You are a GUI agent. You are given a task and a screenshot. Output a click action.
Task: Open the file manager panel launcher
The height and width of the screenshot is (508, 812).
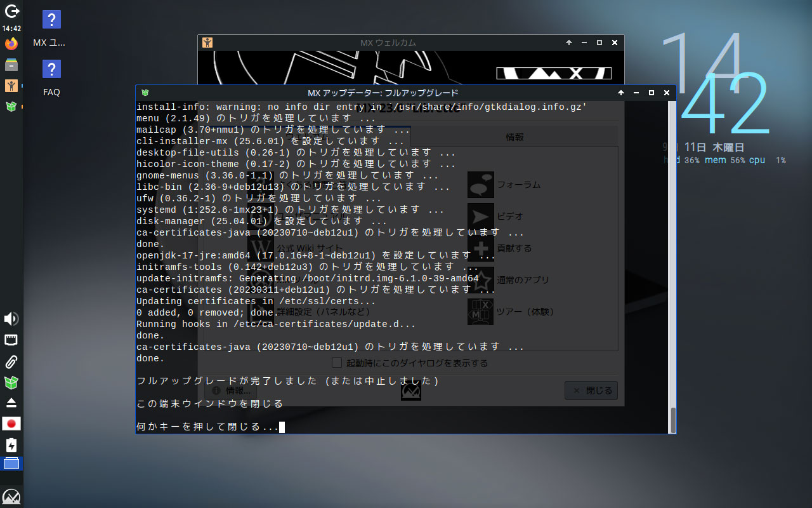(x=11, y=65)
